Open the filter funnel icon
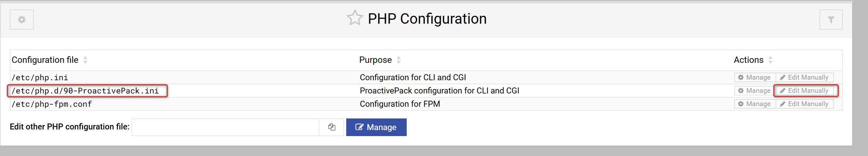Screen dimensions: 868x156 (830, 20)
